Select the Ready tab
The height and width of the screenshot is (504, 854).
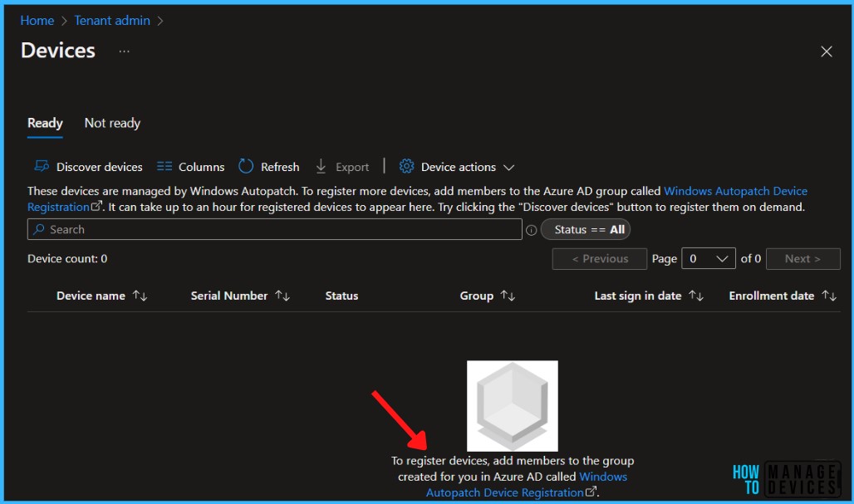click(45, 122)
